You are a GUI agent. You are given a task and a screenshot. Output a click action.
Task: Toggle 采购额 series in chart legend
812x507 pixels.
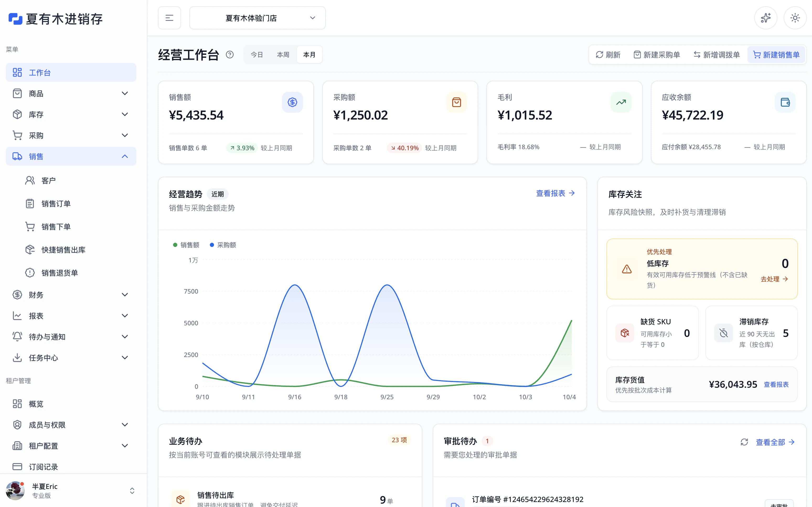tap(223, 245)
